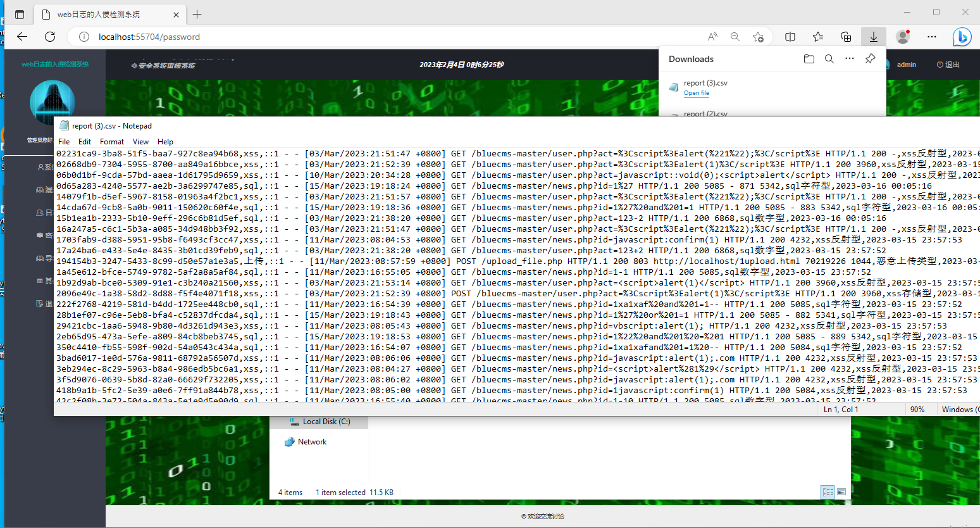
Task: Click the last sidebar item with exit icon
Action: click(x=44, y=304)
